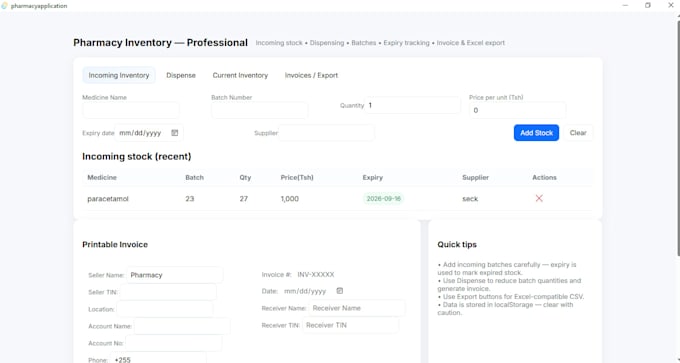Image resolution: width=680 pixels, height=363 pixels.
Task: Click the Add Stock button
Action: pyautogui.click(x=536, y=133)
